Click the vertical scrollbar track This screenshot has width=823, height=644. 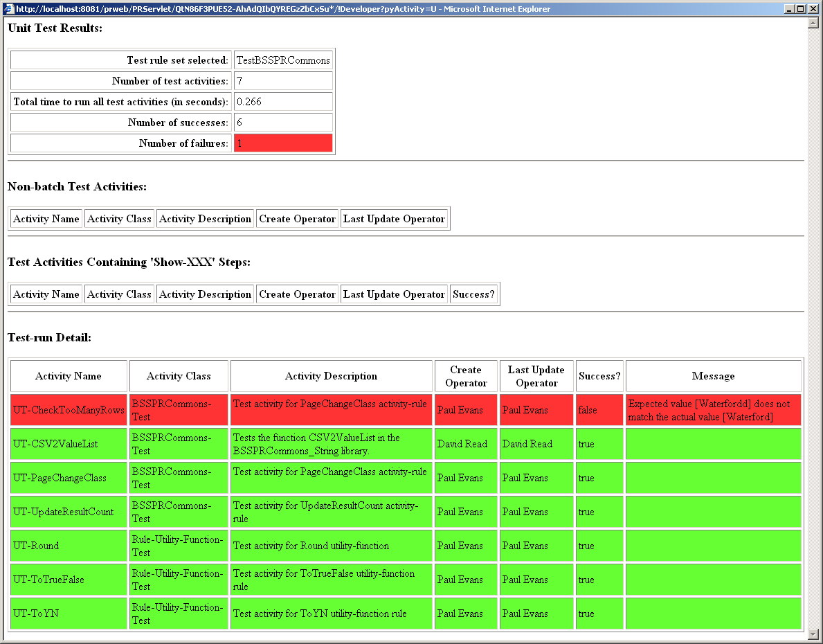point(813,346)
